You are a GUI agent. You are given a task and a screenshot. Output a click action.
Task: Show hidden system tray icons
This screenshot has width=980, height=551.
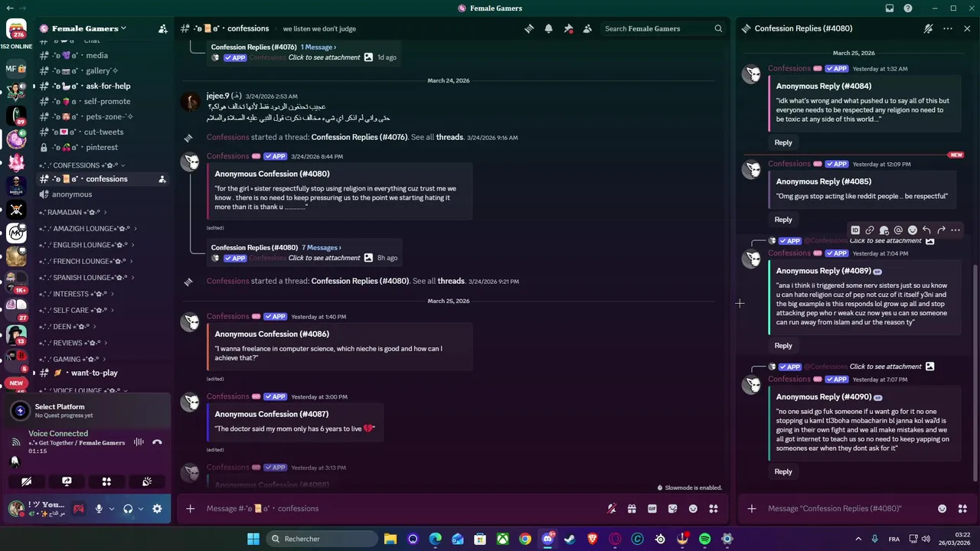pyautogui.click(x=858, y=539)
